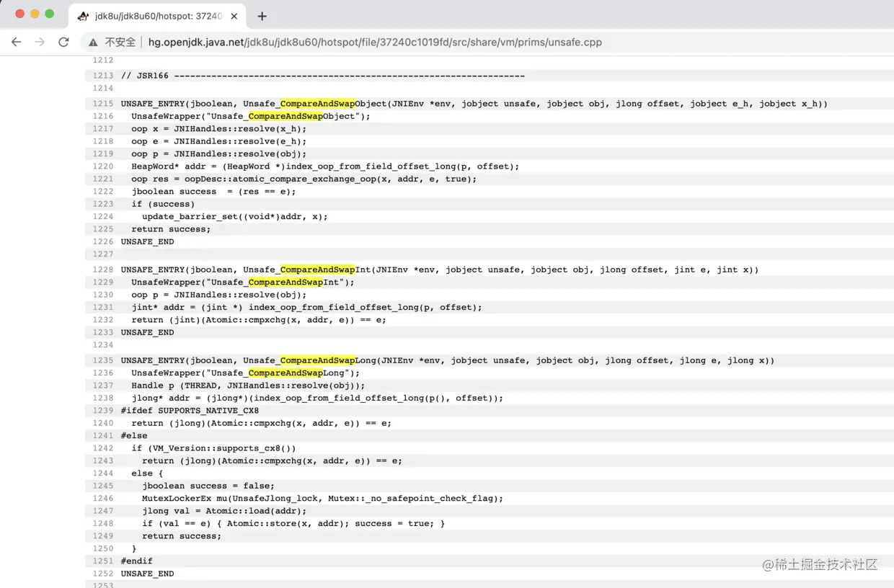Click 'if (val == e)' Atomic::store line

[293, 523]
